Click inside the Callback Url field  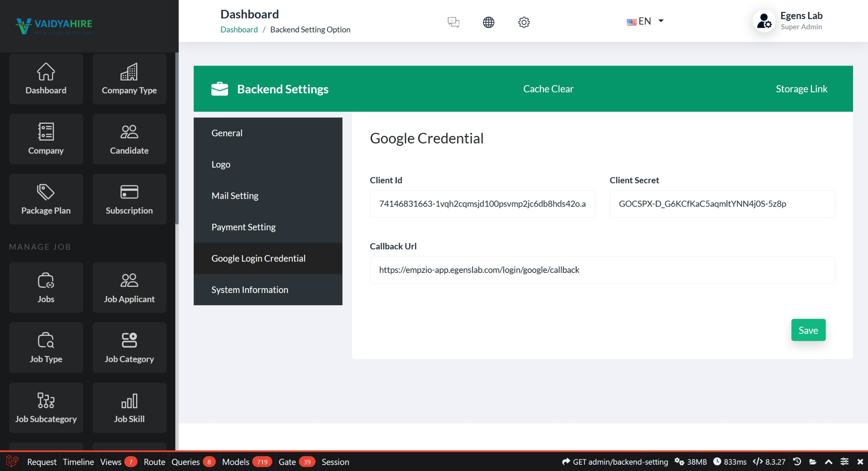coord(602,270)
